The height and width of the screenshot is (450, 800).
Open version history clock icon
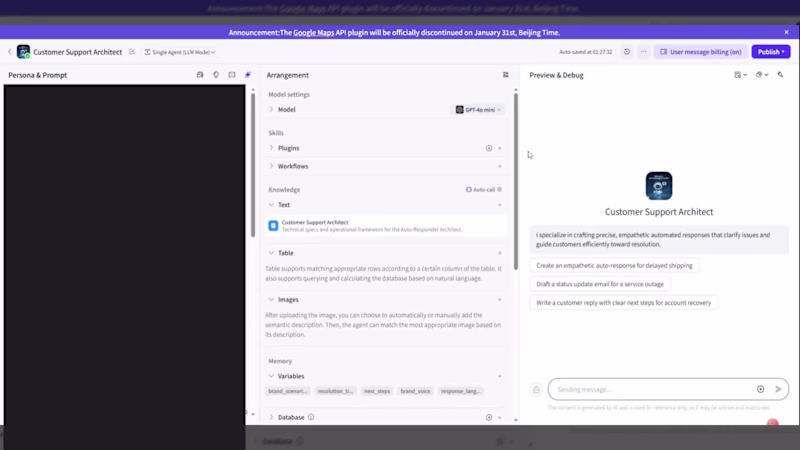(627, 52)
